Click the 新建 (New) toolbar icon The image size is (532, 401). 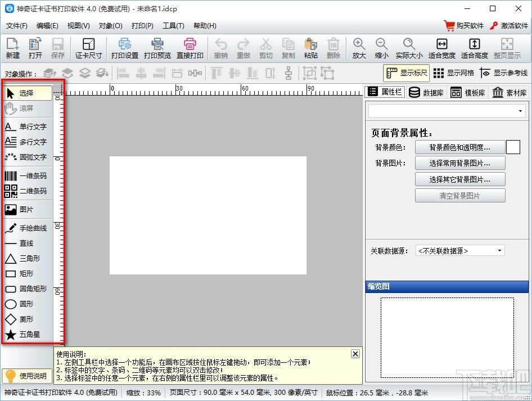tap(13, 48)
